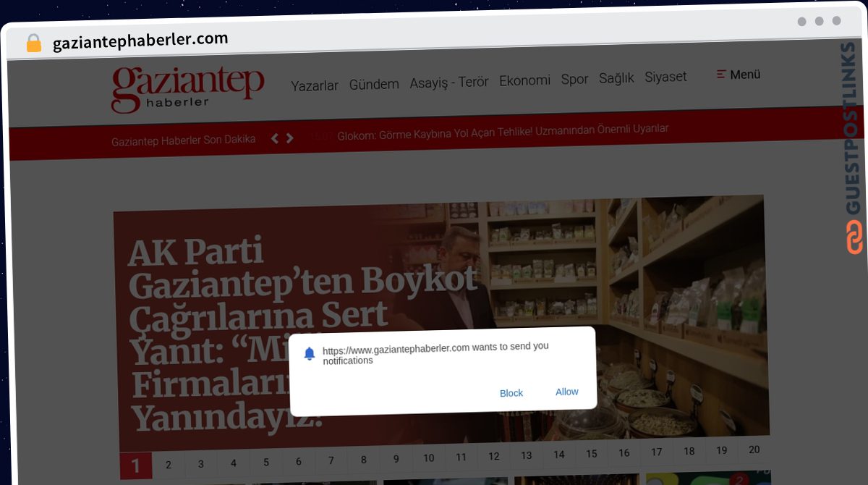Select the Ekonomi menu item
Viewport: 868px width, 485px height.
coord(524,80)
